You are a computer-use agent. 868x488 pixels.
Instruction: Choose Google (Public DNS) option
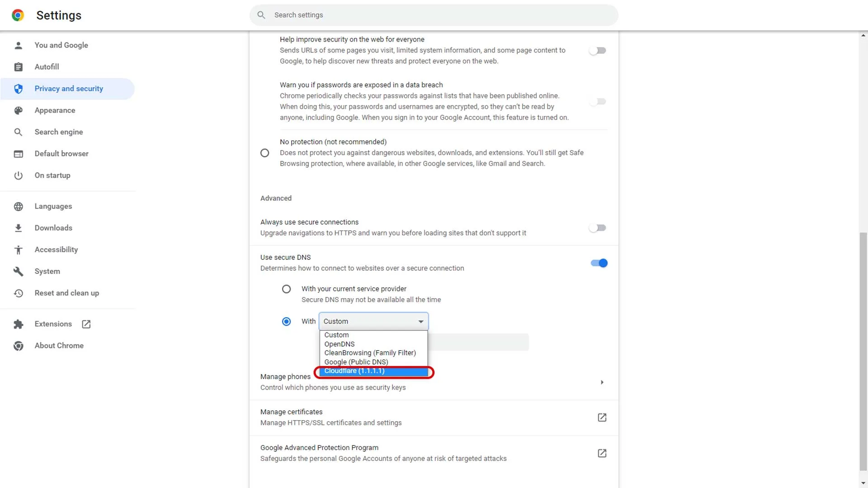373,362
